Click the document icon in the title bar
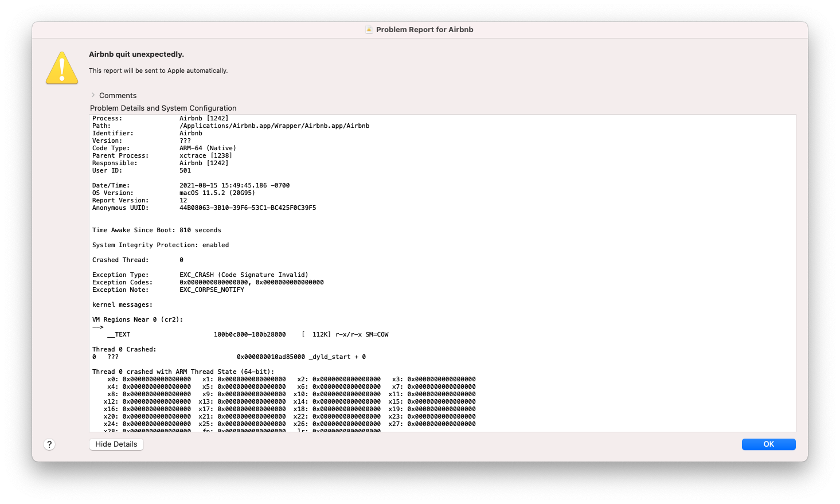This screenshot has height=504, width=840. (x=369, y=30)
